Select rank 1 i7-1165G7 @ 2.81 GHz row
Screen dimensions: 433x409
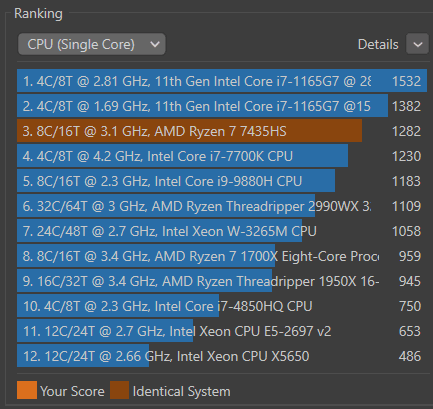click(x=222, y=81)
